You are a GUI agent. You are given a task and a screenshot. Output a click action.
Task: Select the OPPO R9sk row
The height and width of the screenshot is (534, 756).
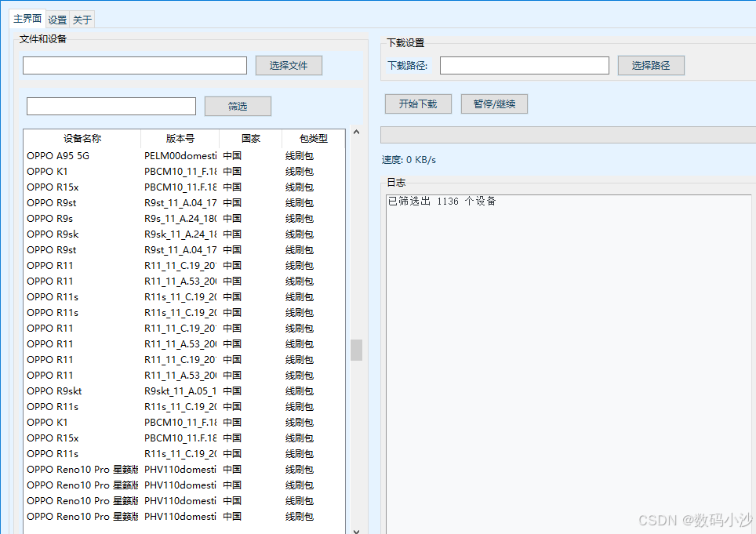click(x=184, y=234)
